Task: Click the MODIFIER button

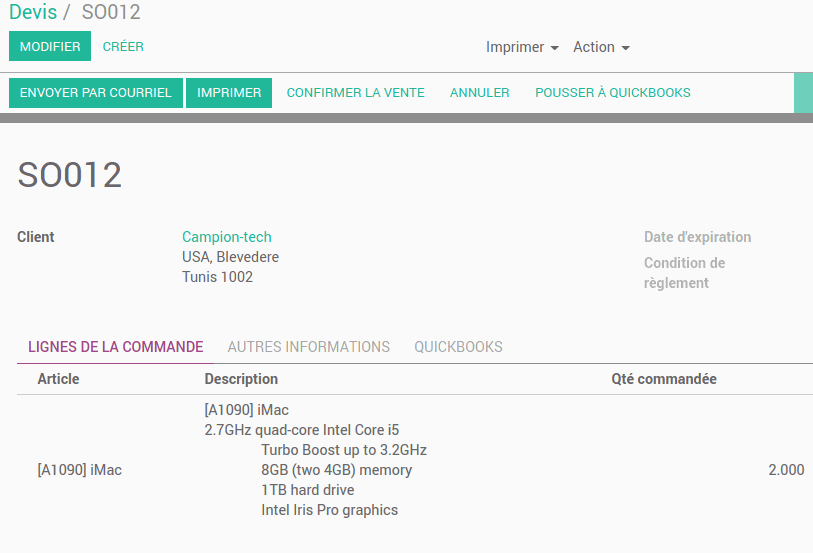Action: click(x=50, y=46)
